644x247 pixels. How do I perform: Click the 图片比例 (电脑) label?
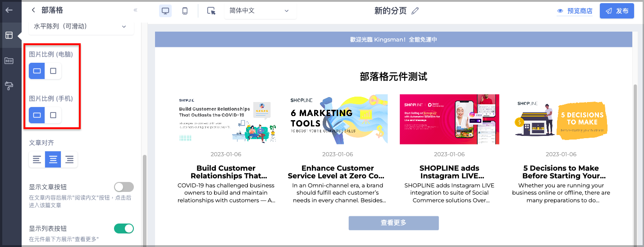click(51, 54)
